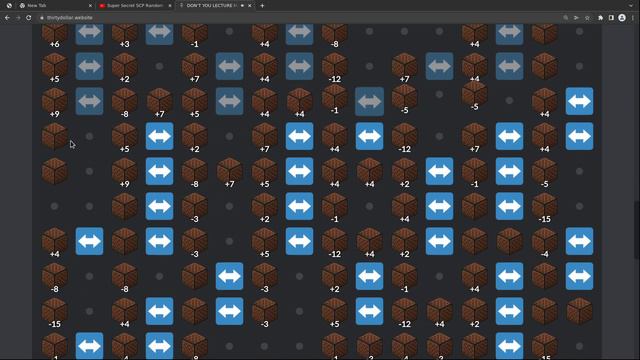Click the dimmed loop icon between +5 and +2

pyautogui.click(x=89, y=66)
